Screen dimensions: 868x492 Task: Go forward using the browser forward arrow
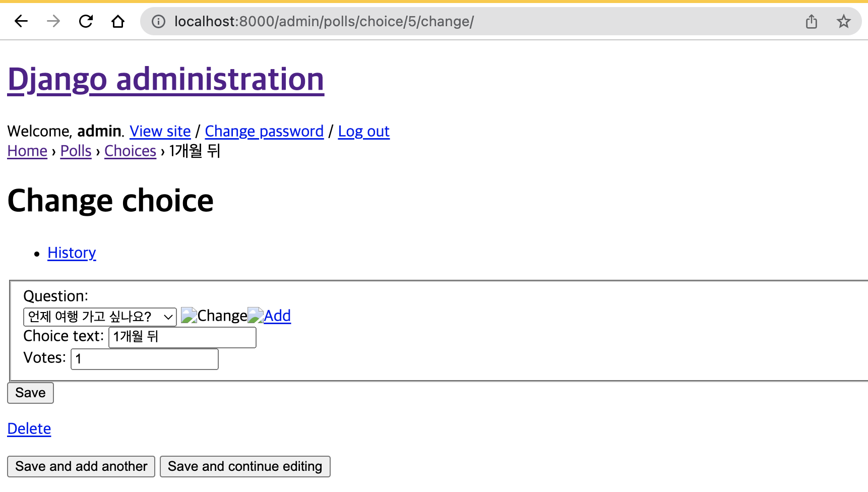53,21
